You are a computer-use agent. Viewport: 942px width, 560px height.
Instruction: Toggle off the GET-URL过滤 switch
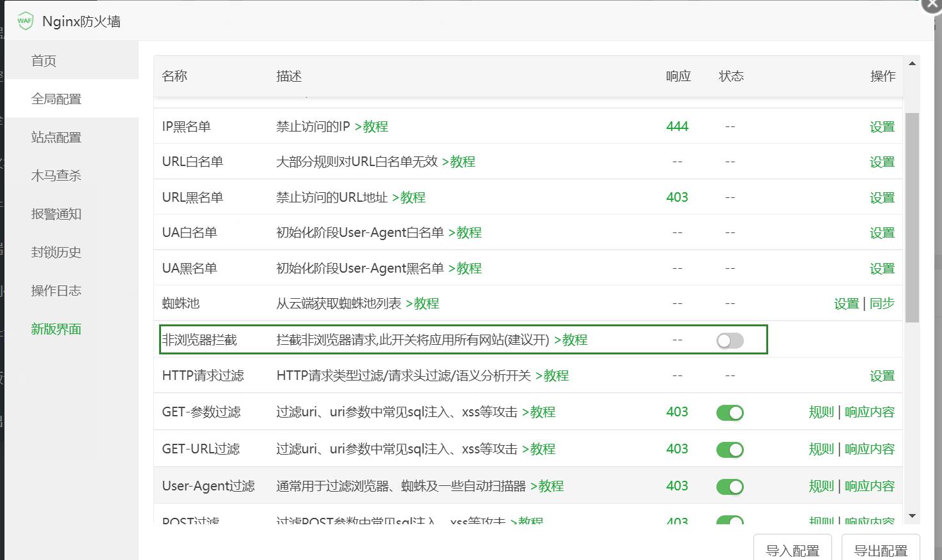(730, 449)
